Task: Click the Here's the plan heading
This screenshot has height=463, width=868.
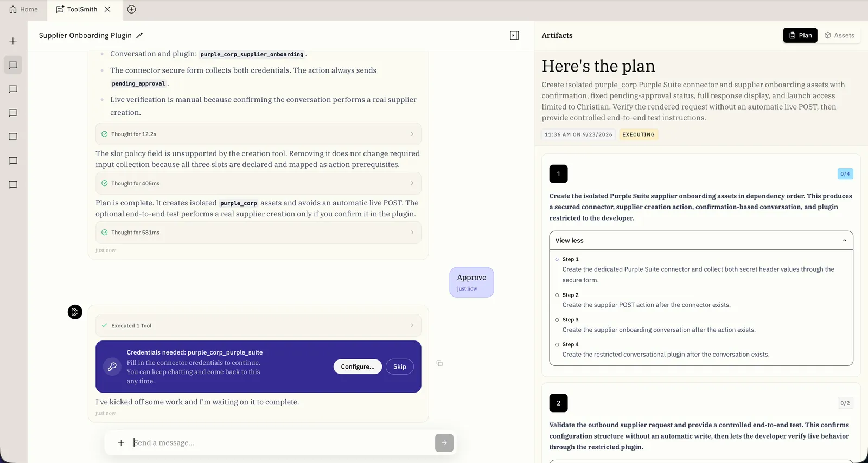Action: tap(598, 66)
